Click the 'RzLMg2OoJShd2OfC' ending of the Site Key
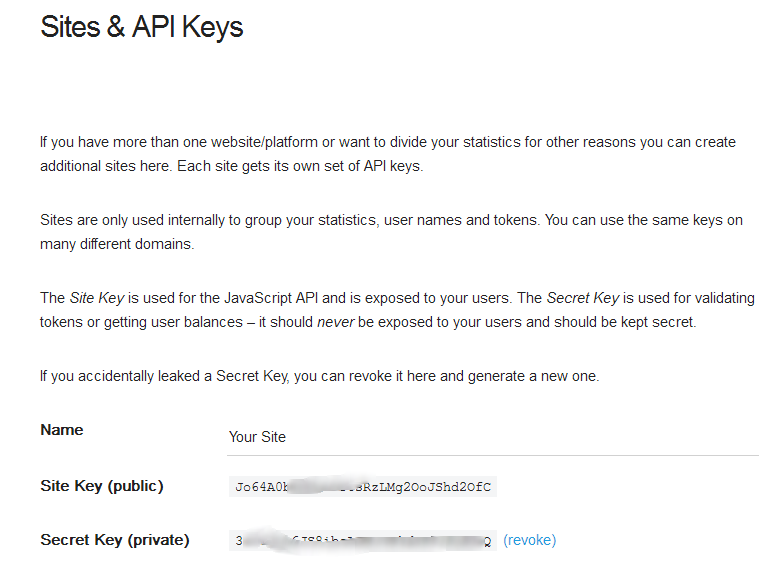759x564 pixels. 427,487
